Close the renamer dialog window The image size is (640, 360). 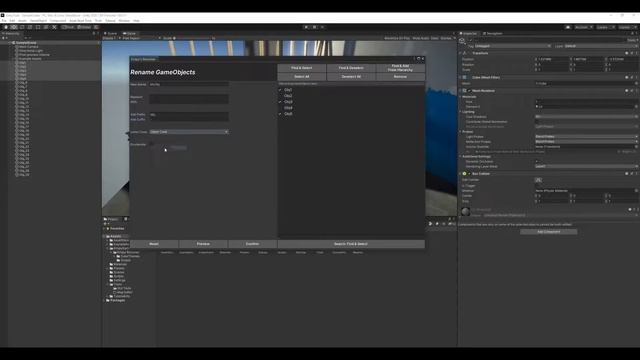pos(423,59)
